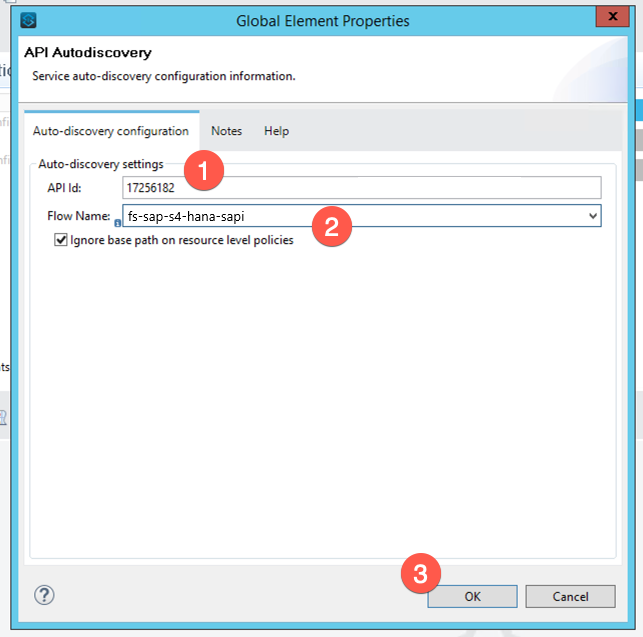Viewport: 643px width, 637px height.
Task: Click the API Autodiscovery heading
Action: 88,53
